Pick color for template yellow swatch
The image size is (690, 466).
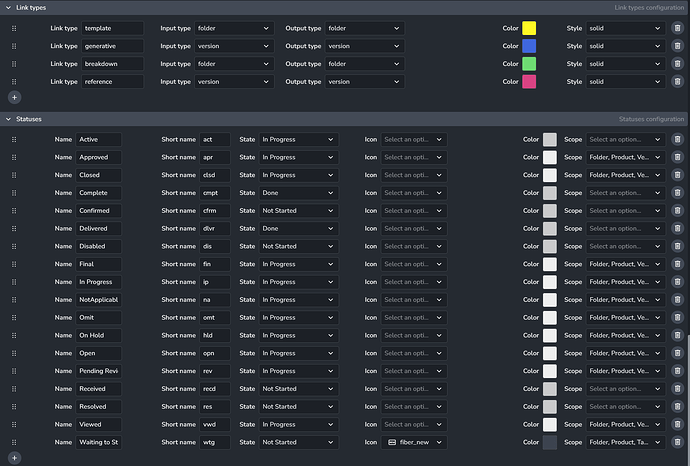coord(529,29)
